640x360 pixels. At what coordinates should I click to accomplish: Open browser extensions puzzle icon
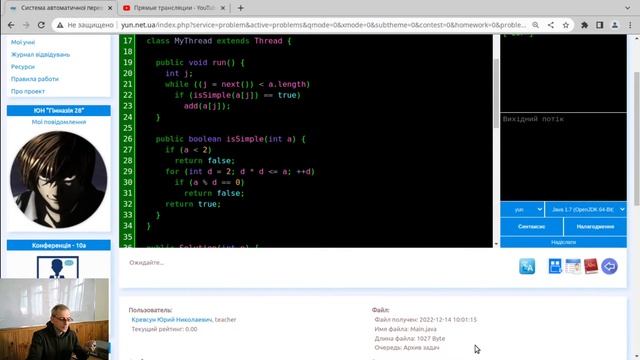pyautogui.click(x=584, y=25)
